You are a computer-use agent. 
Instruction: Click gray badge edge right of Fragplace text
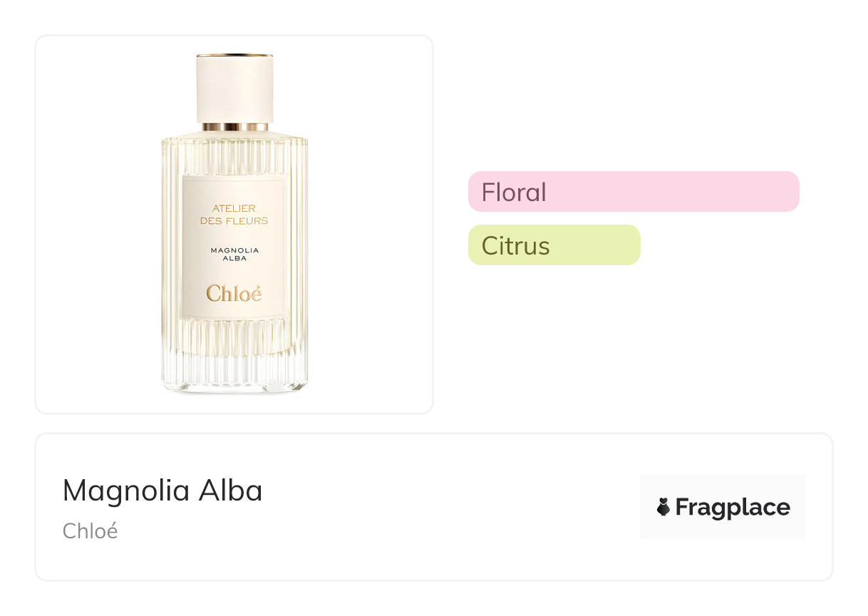(x=799, y=507)
